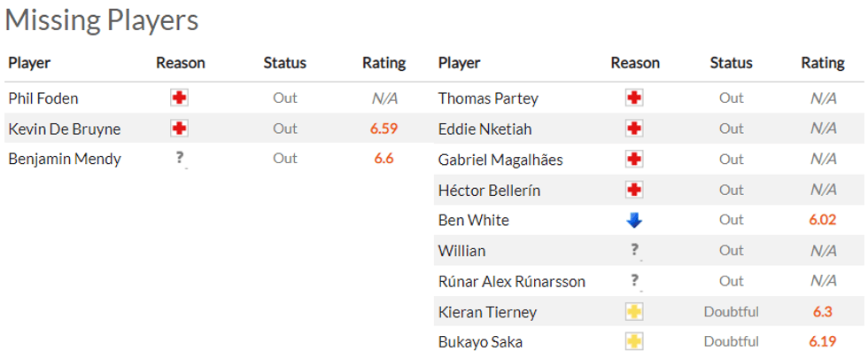Click the left table's Player column header
The height and width of the screenshot is (359, 868).
click(x=29, y=63)
